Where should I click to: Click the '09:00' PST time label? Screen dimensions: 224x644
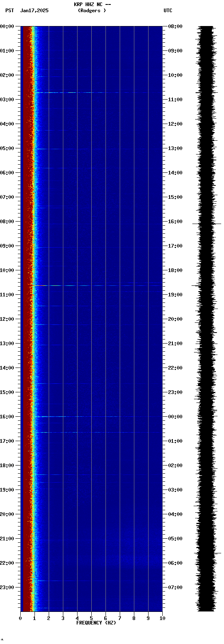[7, 246]
